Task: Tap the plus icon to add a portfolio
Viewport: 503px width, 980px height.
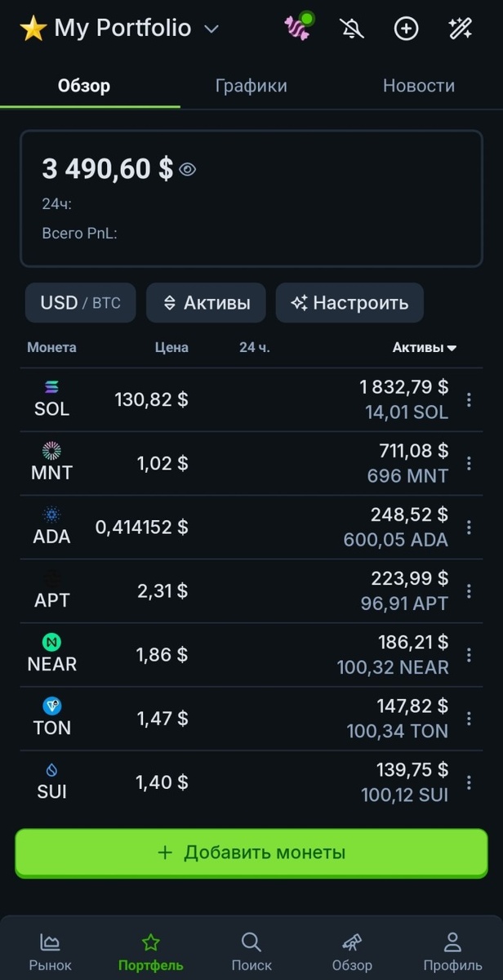Action: pos(406,29)
